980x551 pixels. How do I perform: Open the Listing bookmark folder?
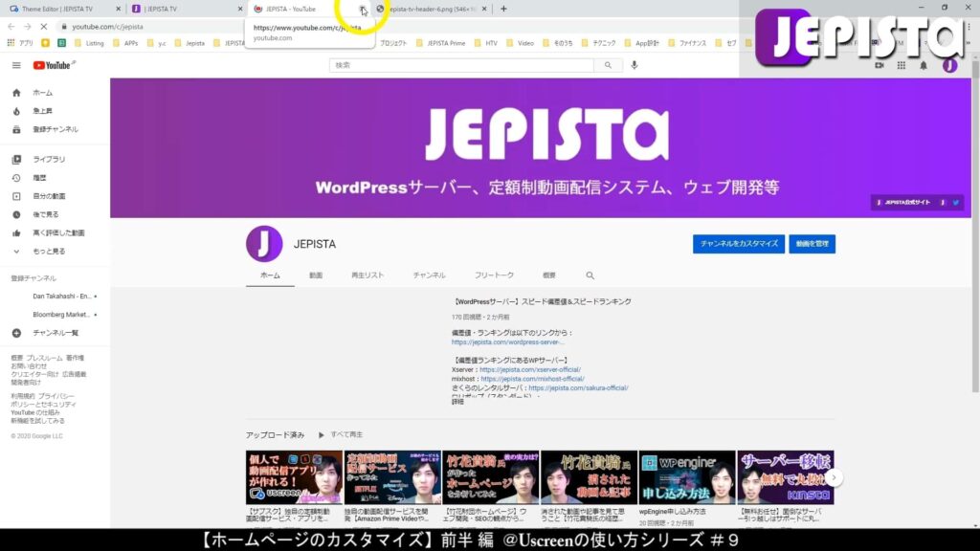tap(89, 43)
